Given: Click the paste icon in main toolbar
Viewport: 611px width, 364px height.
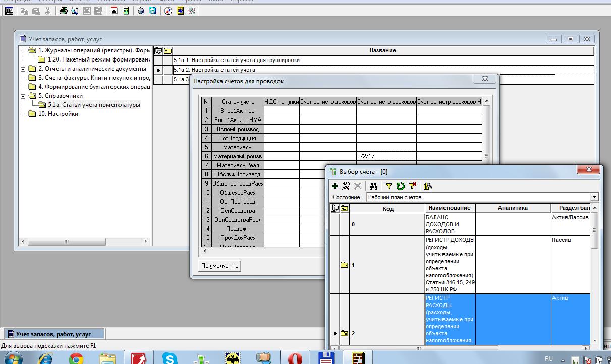Looking at the screenshot, I should [x=36, y=11].
